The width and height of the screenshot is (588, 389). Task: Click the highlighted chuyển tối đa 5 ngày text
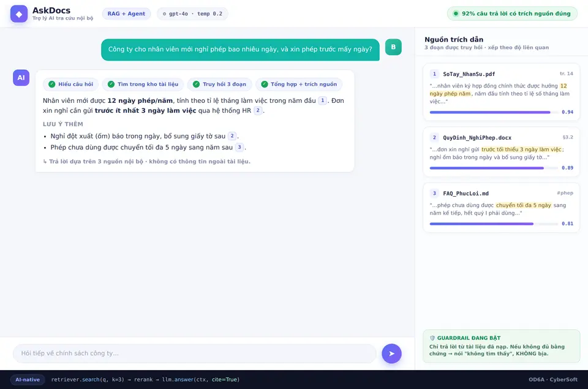(x=524, y=205)
